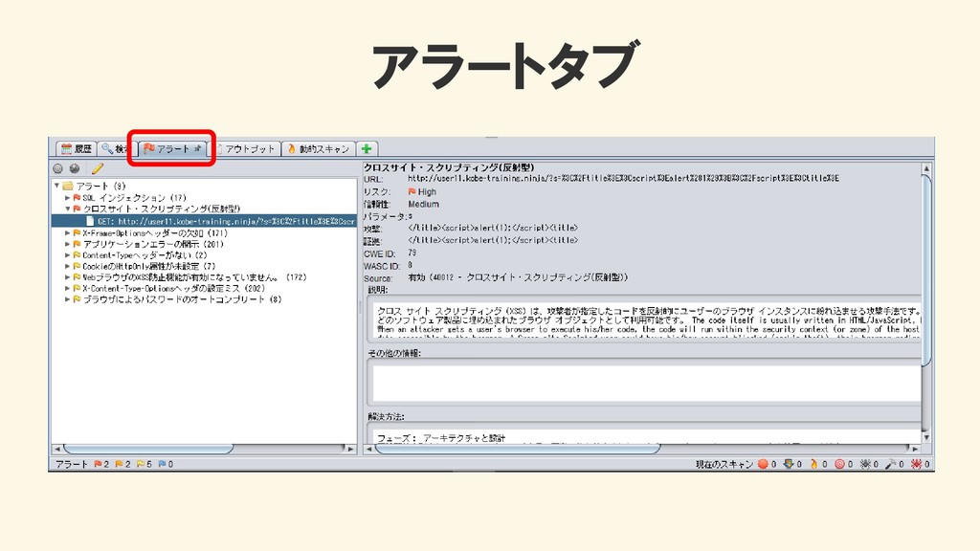Click the 攻撃 script alert(1) value
Image resolution: width=980 pixels, height=551 pixels.
click(x=493, y=228)
